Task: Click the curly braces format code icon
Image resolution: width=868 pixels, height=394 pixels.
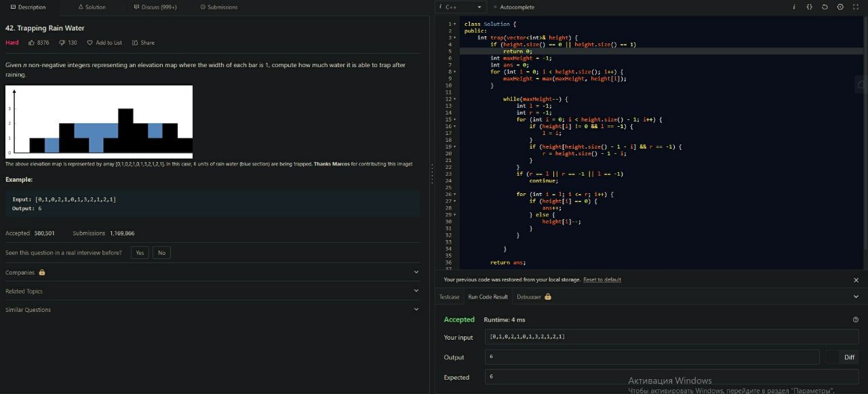Action: (x=809, y=7)
